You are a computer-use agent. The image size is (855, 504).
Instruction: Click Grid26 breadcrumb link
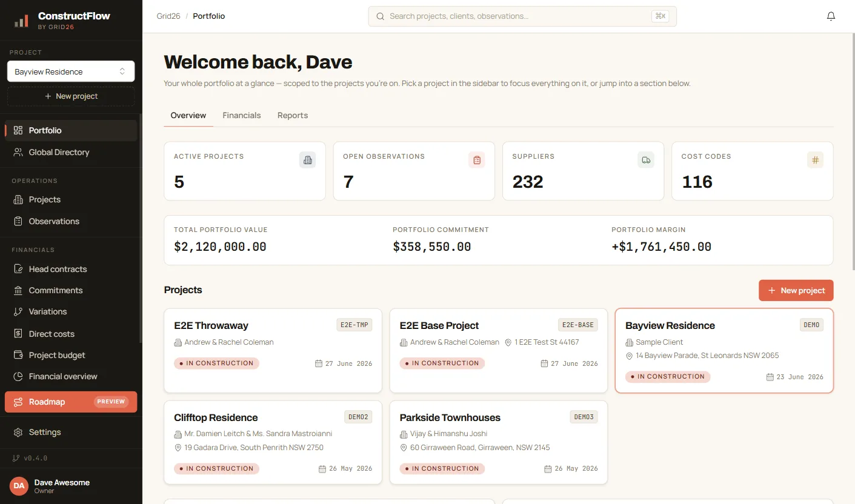point(168,16)
